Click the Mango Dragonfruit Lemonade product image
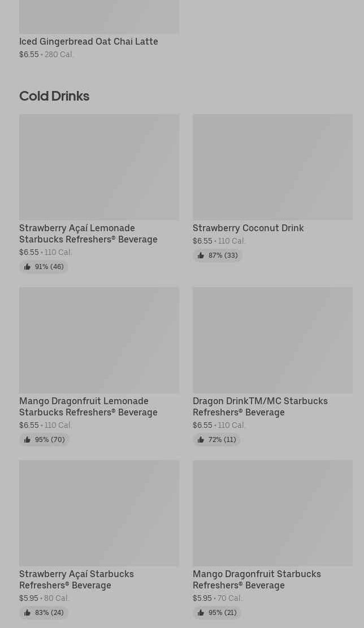364x628 pixels. pos(99,340)
